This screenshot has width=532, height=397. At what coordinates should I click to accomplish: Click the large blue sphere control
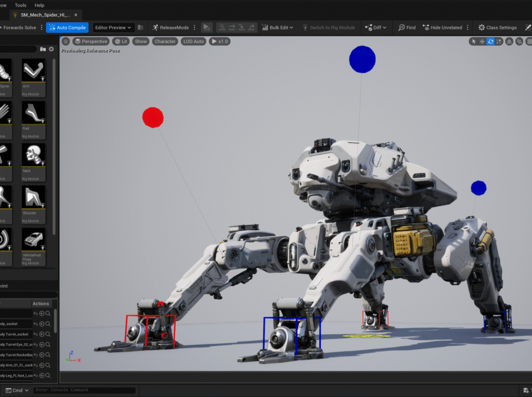pyautogui.click(x=362, y=59)
